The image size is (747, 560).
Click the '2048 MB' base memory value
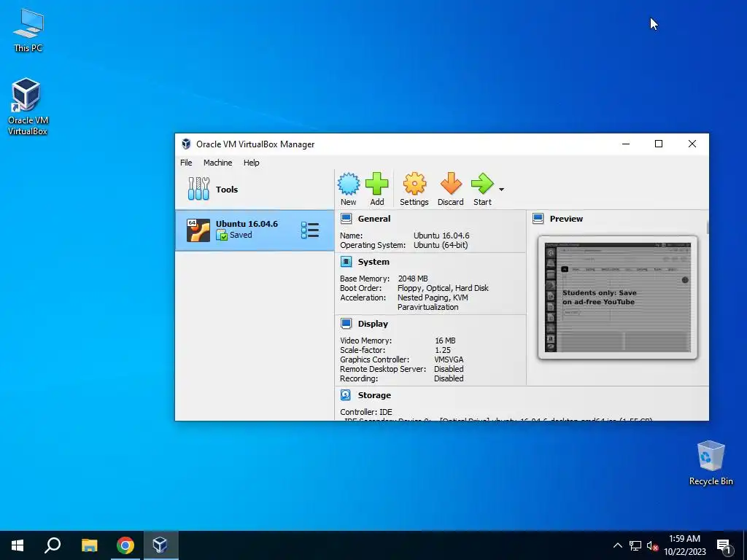pos(413,279)
